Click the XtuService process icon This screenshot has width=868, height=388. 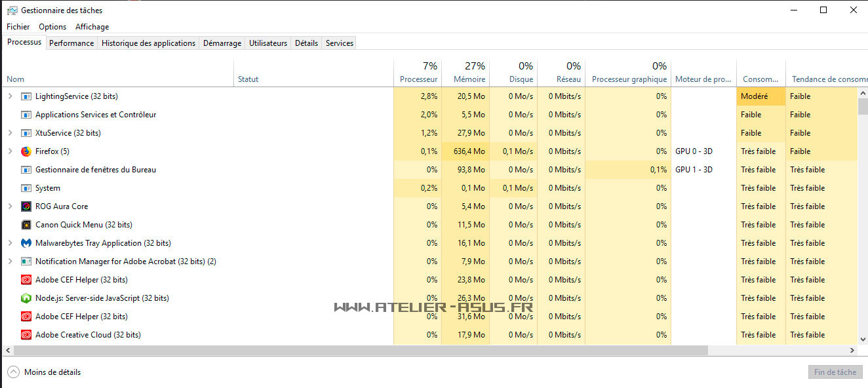26,133
